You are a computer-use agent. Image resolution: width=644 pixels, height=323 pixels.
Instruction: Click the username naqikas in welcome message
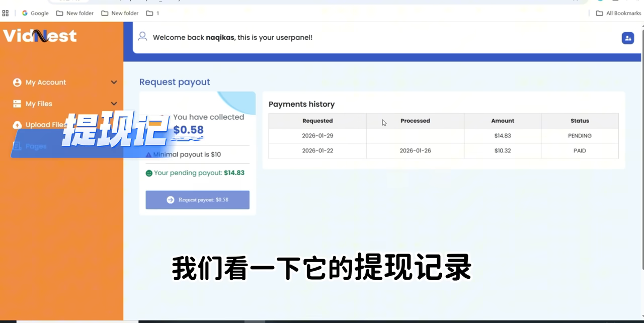coord(220,38)
